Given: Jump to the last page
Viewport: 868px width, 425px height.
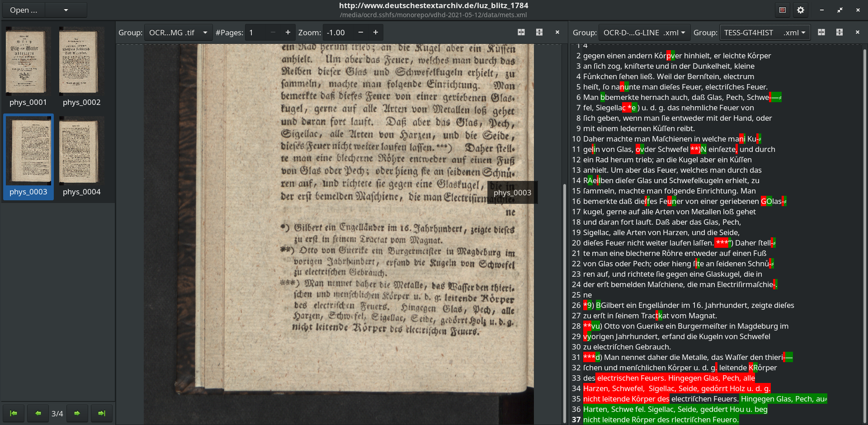Looking at the screenshot, I should [x=102, y=413].
